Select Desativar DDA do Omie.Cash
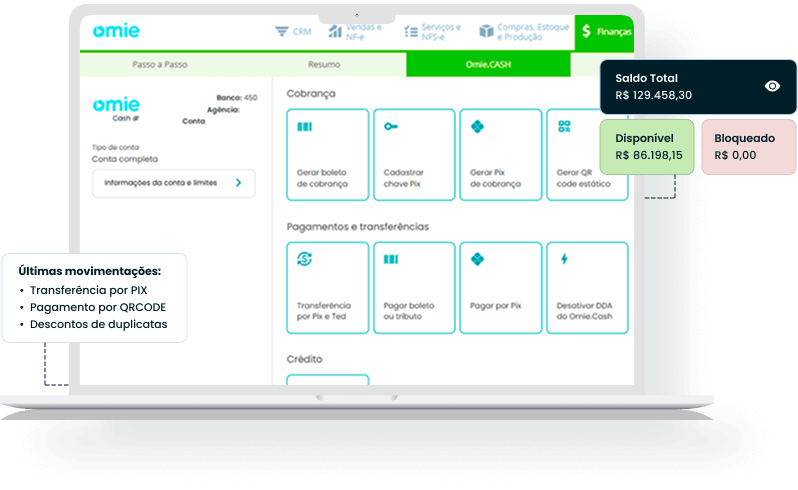 pyautogui.click(x=587, y=288)
